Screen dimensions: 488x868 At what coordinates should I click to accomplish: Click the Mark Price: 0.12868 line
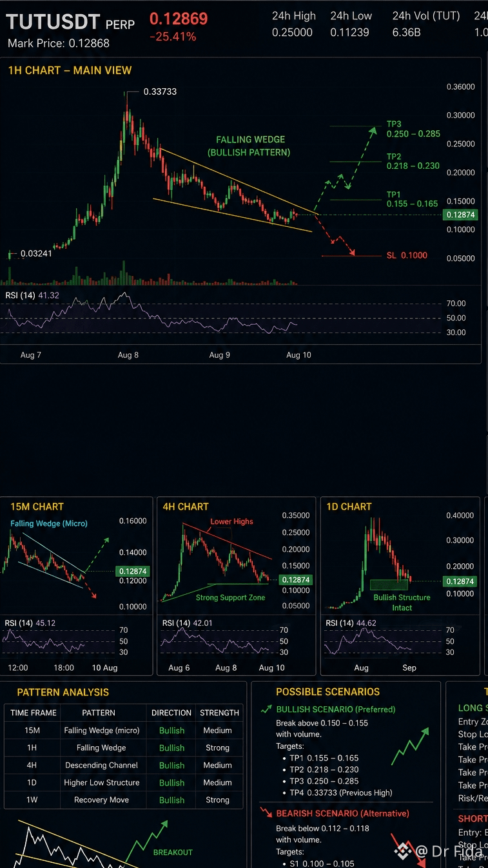coord(59,43)
